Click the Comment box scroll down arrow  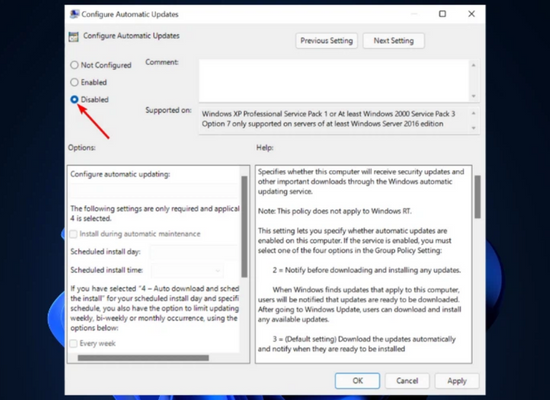click(x=474, y=96)
